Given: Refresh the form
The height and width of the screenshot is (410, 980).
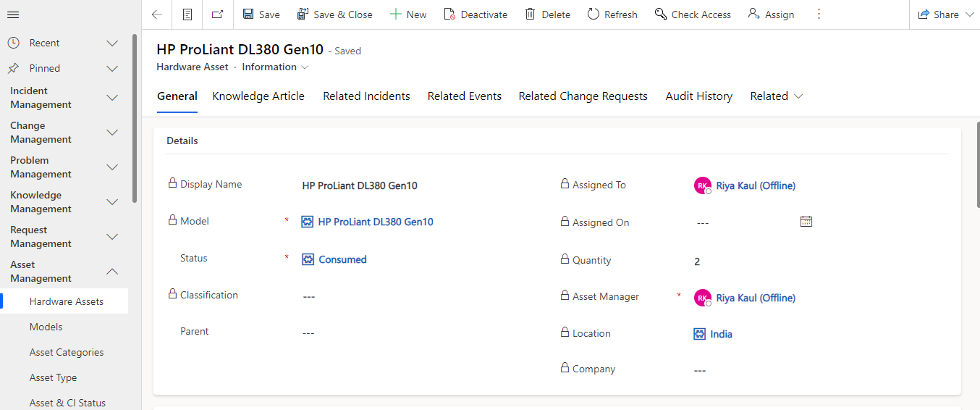Looking at the screenshot, I should coord(612,14).
